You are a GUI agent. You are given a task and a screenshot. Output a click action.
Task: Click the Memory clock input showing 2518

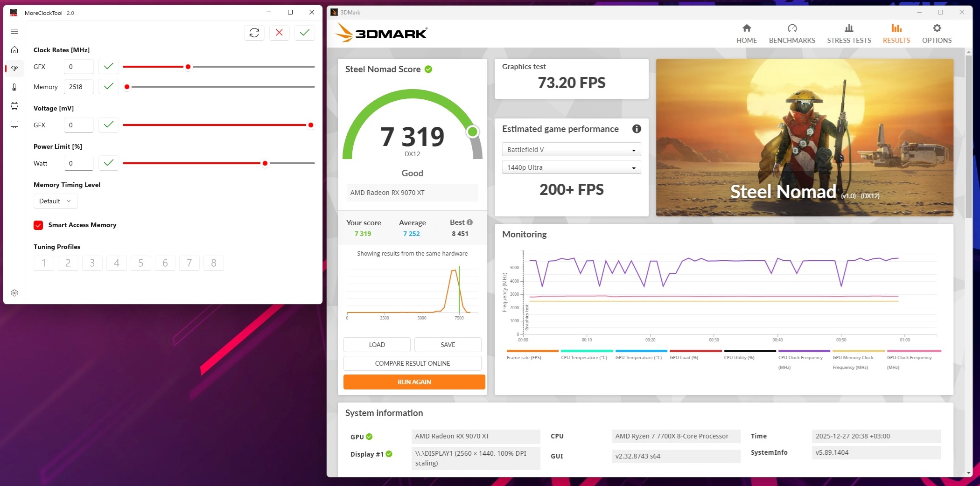click(79, 86)
